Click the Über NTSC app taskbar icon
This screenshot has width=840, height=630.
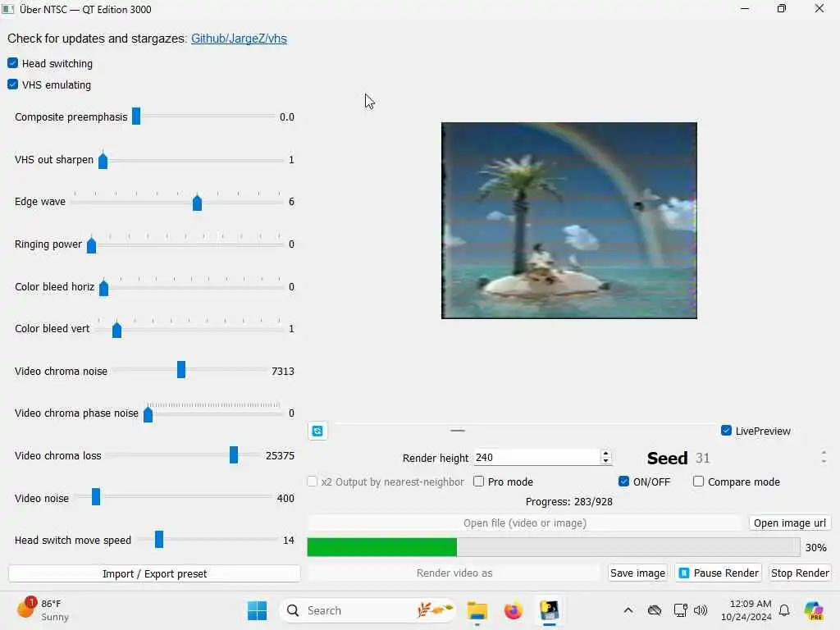pos(550,610)
